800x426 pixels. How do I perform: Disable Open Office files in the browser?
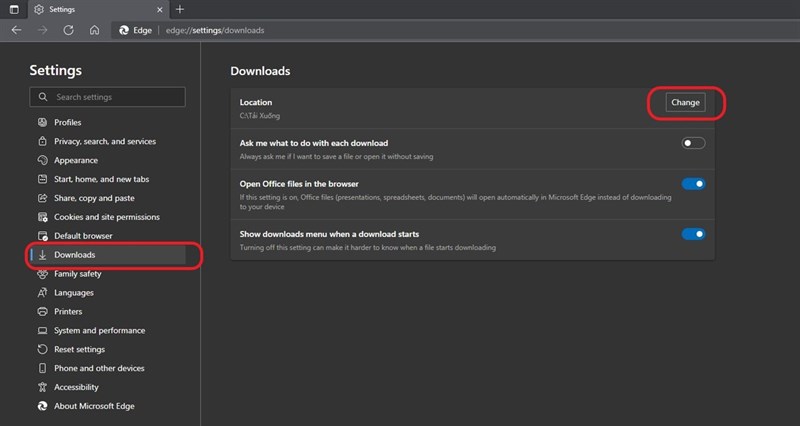693,184
